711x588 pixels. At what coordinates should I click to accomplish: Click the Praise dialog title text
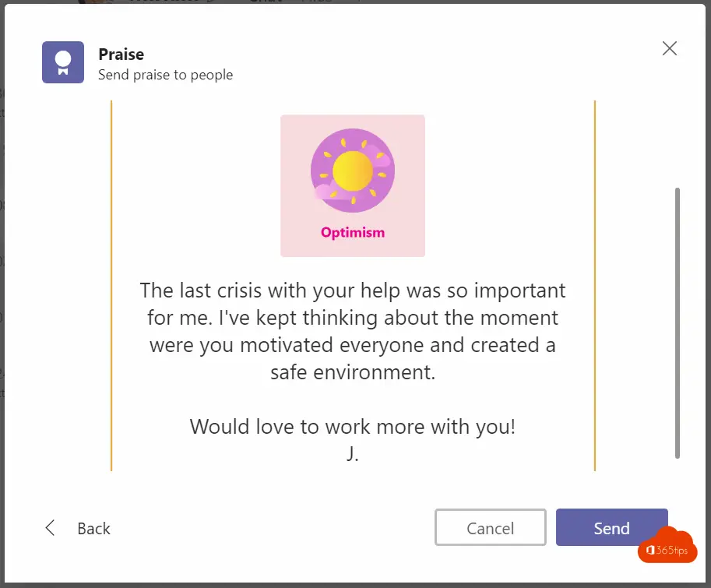121,55
